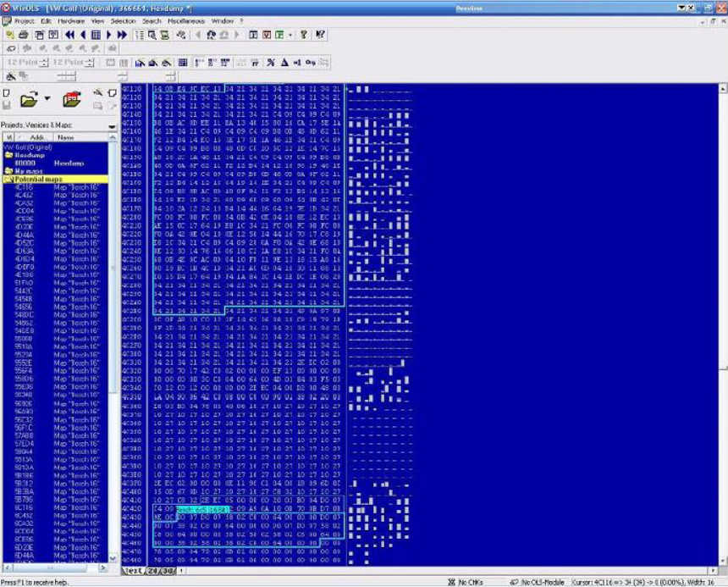Switch to the Text tab at bottom
The image size is (728, 587).
click(x=134, y=570)
